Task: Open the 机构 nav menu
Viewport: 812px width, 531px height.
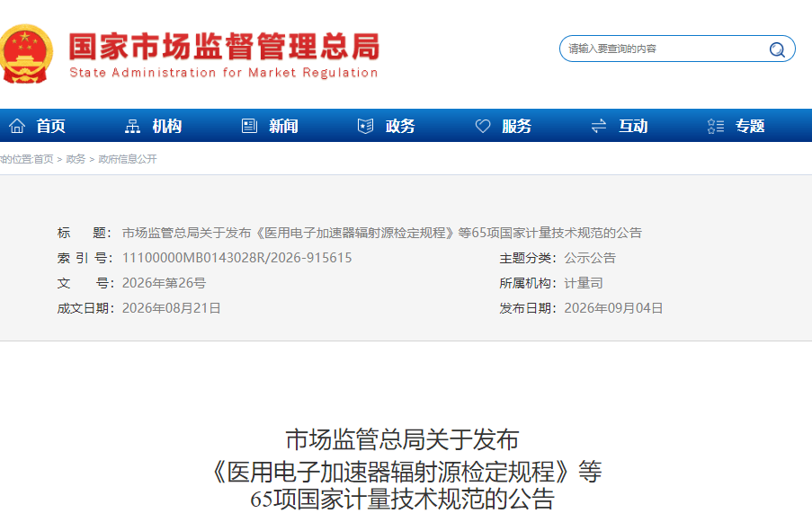Action: (166, 126)
